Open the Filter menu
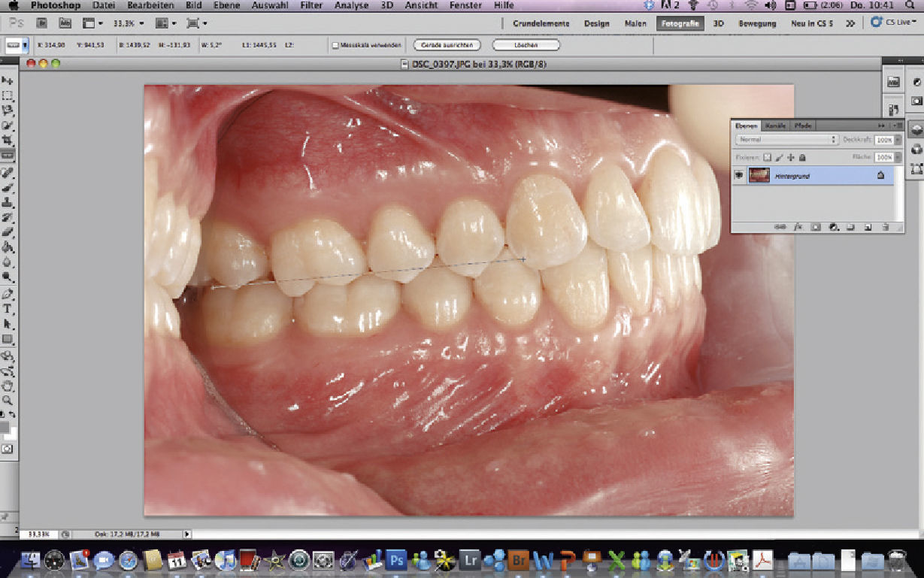Screen dimensions: 924x578 pyautogui.click(x=311, y=5)
